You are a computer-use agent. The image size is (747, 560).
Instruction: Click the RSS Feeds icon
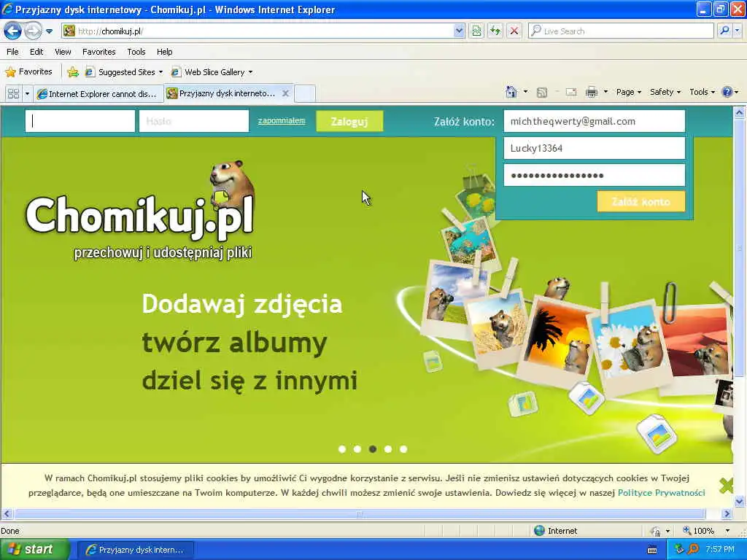click(542, 93)
